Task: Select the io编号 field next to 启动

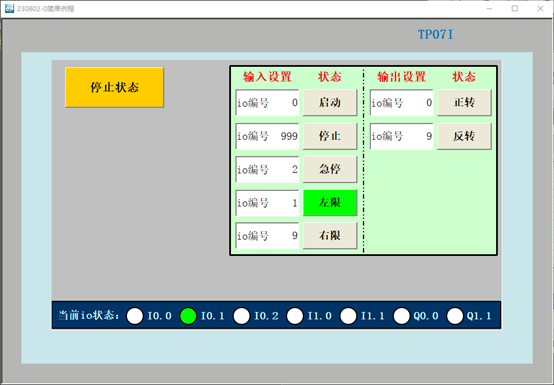Action: click(x=267, y=103)
